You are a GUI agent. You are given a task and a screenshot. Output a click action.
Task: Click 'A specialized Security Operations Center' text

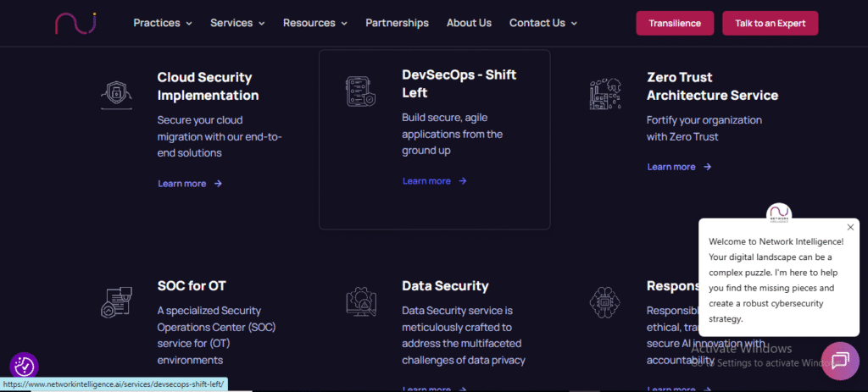216,335
